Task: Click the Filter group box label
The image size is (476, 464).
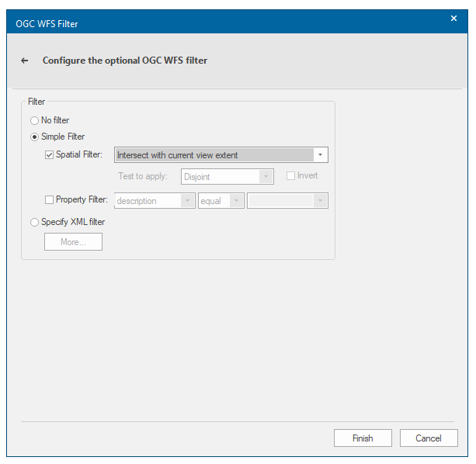Action: click(x=36, y=102)
